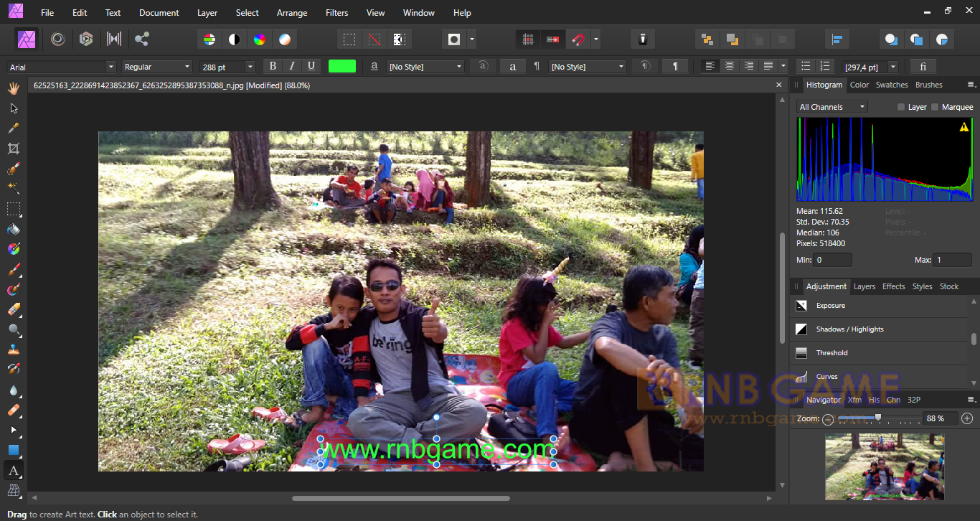The image size is (980, 521).
Task: Select the Clone Brush stamp tool
Action: (x=14, y=350)
